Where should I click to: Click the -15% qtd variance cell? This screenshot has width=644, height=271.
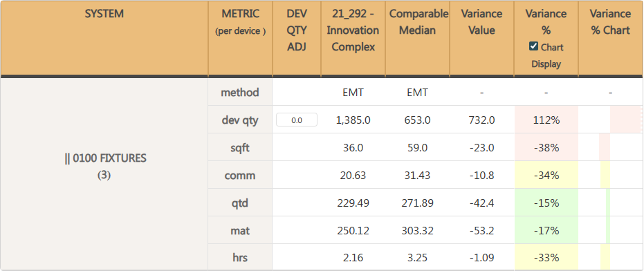tap(546, 203)
